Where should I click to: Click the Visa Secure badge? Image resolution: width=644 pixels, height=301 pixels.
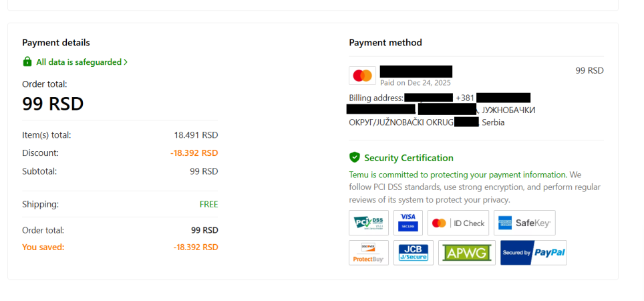[408, 223]
